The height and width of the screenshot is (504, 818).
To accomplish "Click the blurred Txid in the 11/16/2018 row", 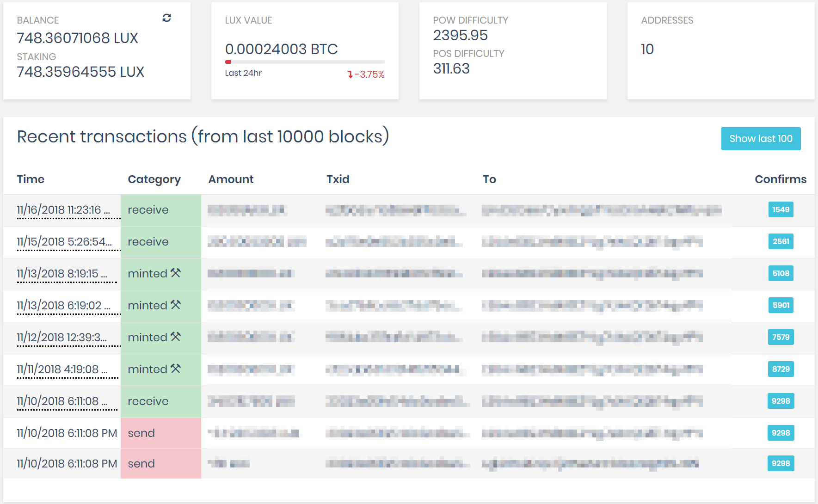I will click(395, 210).
